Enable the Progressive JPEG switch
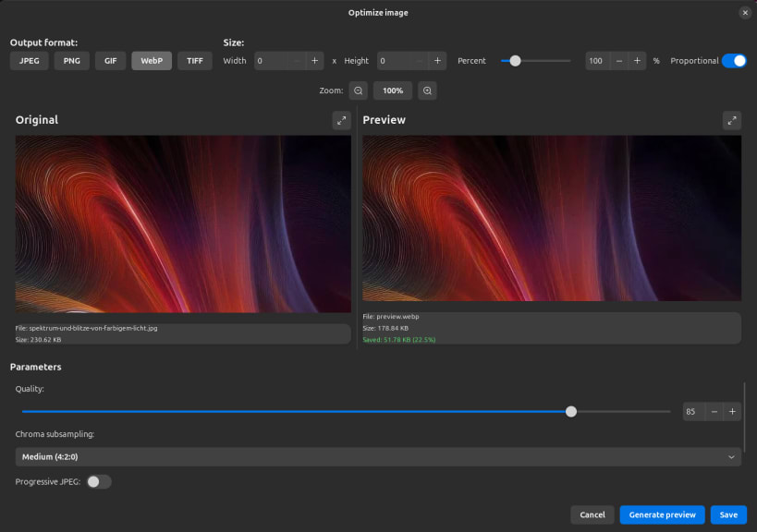Image resolution: width=757 pixels, height=532 pixels. (x=98, y=481)
